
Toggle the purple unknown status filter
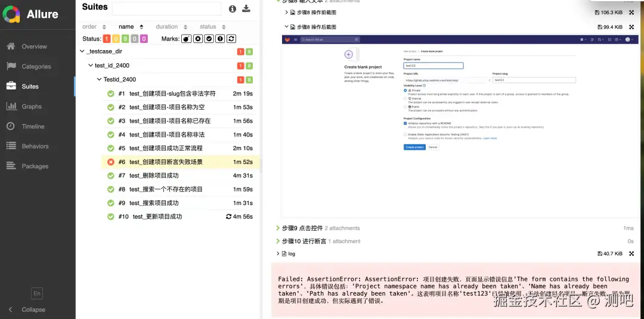pos(144,39)
